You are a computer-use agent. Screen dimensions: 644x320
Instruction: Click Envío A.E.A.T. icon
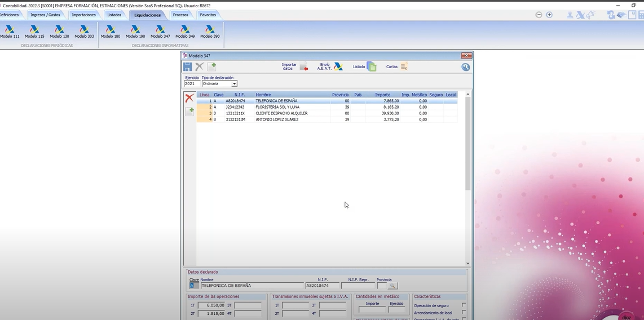(330, 66)
